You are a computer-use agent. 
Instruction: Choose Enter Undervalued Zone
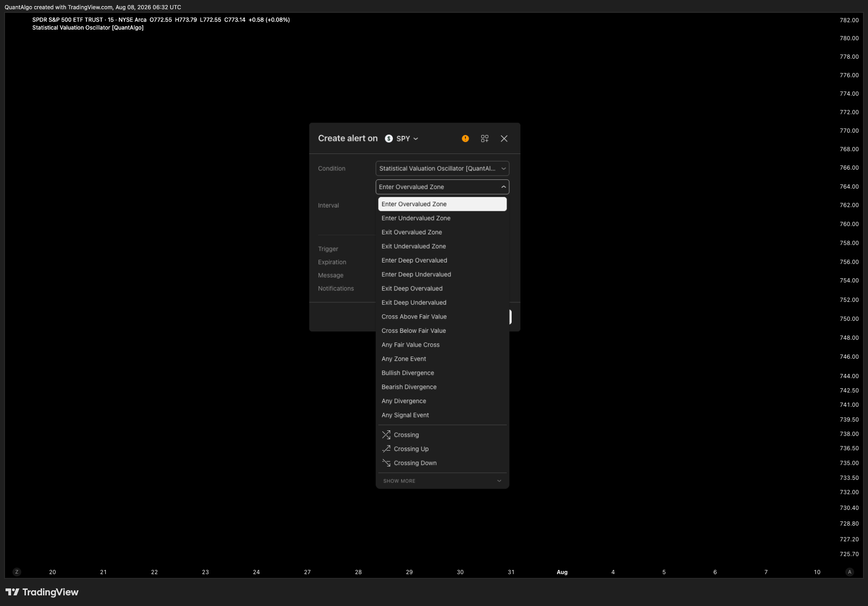click(x=442, y=218)
